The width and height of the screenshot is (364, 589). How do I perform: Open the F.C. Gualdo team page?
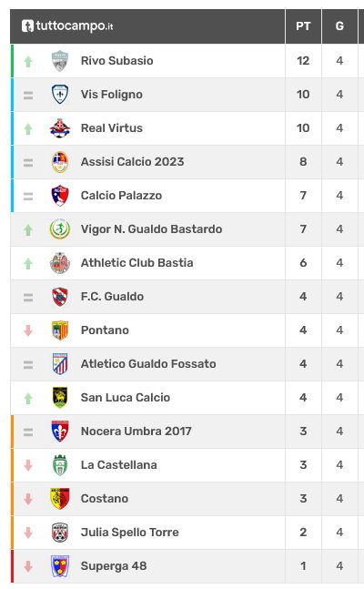point(112,297)
